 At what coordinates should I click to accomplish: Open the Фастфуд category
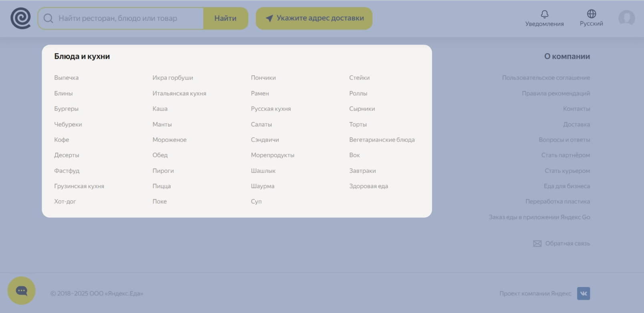click(x=67, y=171)
